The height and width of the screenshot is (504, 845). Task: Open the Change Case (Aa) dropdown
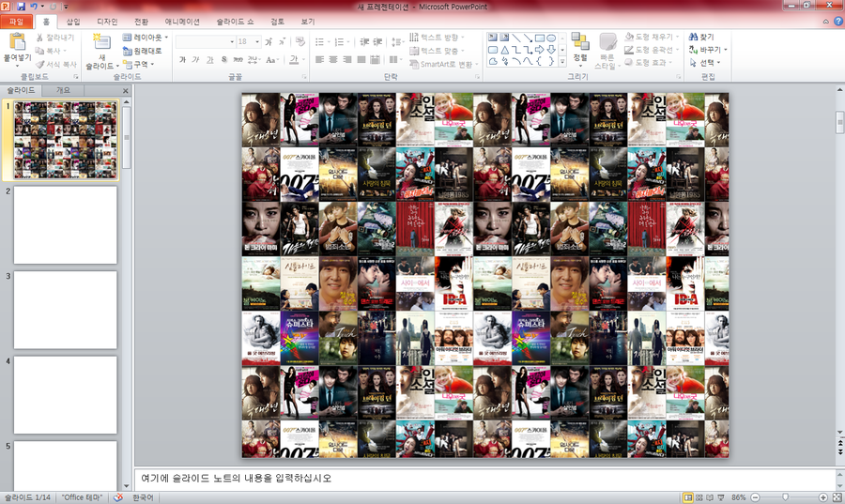[x=272, y=60]
